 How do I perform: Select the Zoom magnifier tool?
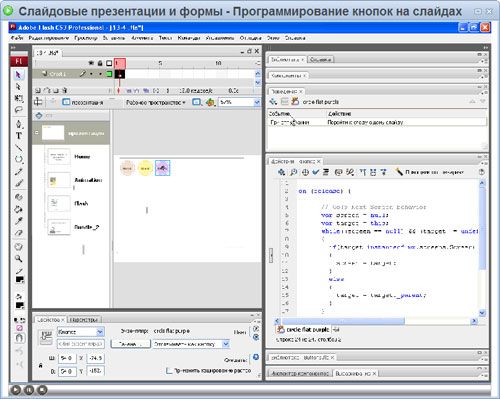19,258
